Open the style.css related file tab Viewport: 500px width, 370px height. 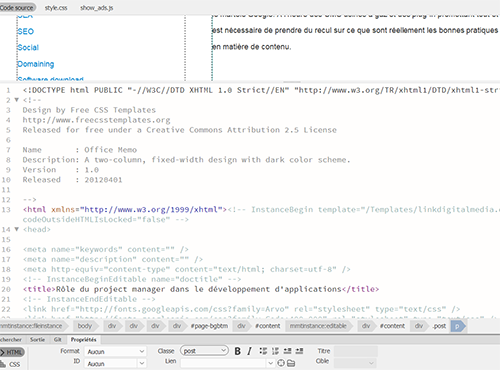coord(56,8)
